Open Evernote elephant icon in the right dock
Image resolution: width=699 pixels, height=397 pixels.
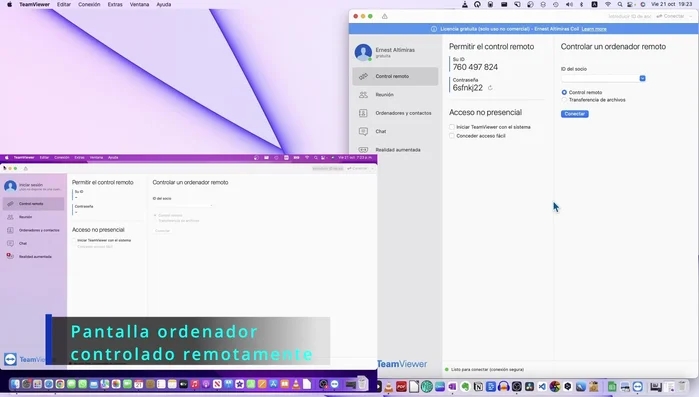(465, 386)
